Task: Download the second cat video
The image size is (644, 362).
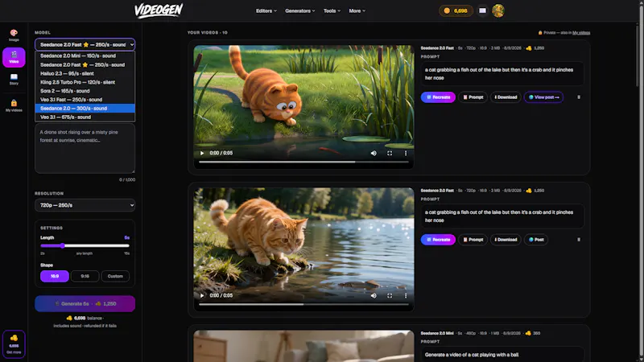Action: pos(506,240)
